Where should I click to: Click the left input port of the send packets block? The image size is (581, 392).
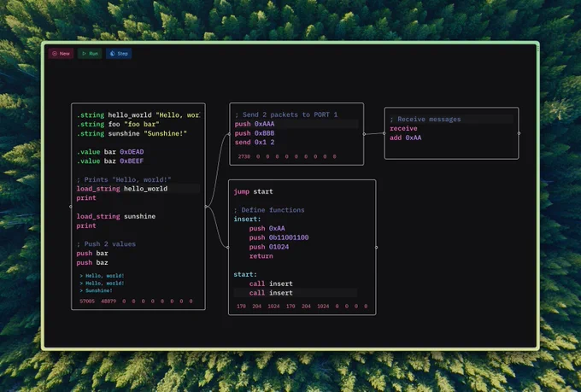(x=229, y=134)
